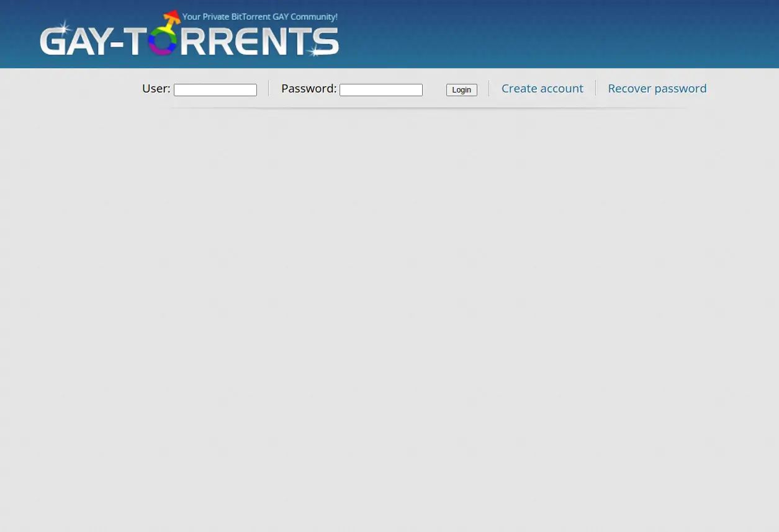Open the Create account page
This screenshot has width=779, height=532.
[542, 88]
